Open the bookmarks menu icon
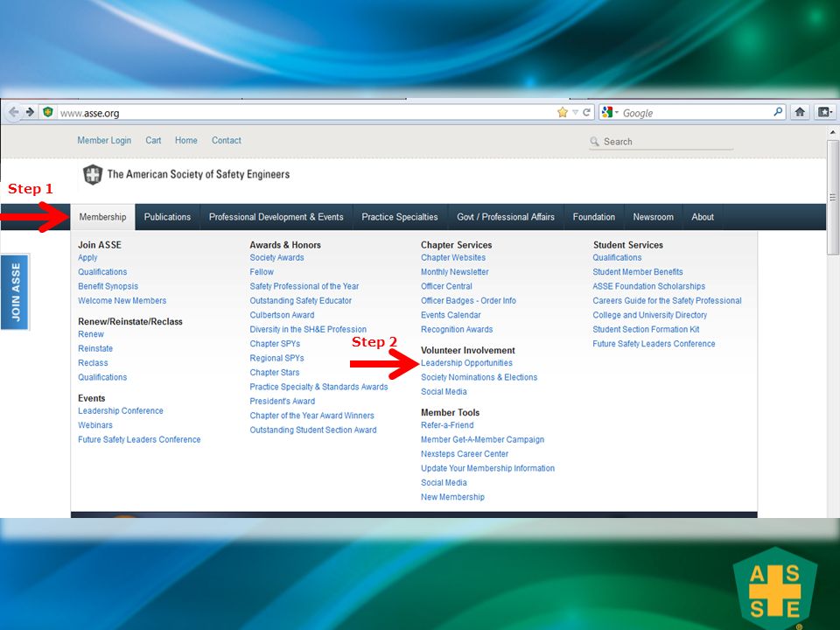 point(824,112)
